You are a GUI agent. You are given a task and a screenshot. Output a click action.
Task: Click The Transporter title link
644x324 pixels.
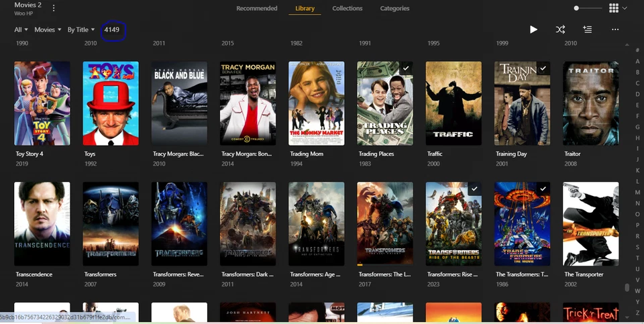(584, 274)
